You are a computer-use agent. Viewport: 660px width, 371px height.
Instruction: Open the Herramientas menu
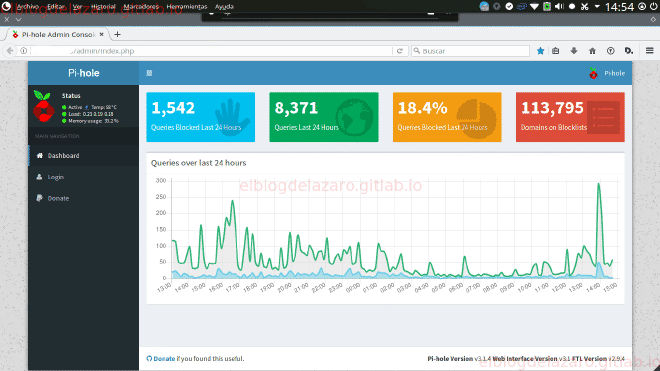[187, 6]
